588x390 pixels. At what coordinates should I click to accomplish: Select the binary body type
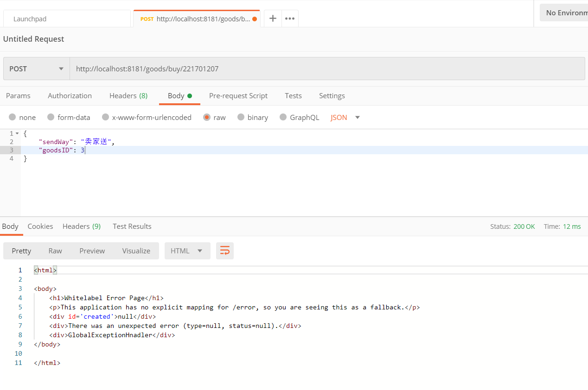pyautogui.click(x=253, y=117)
